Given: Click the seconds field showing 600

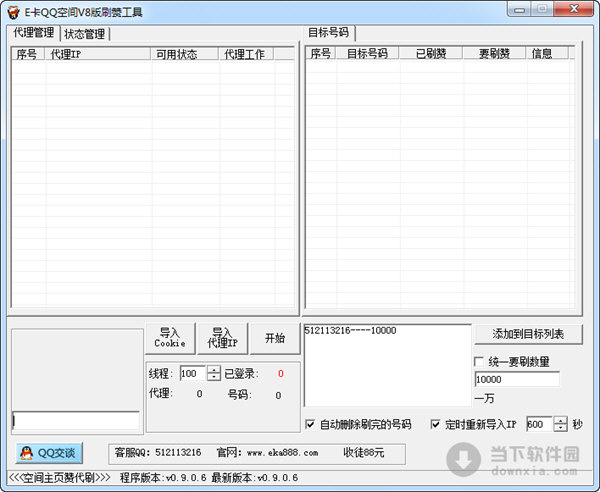Looking at the screenshot, I should click(540, 424).
